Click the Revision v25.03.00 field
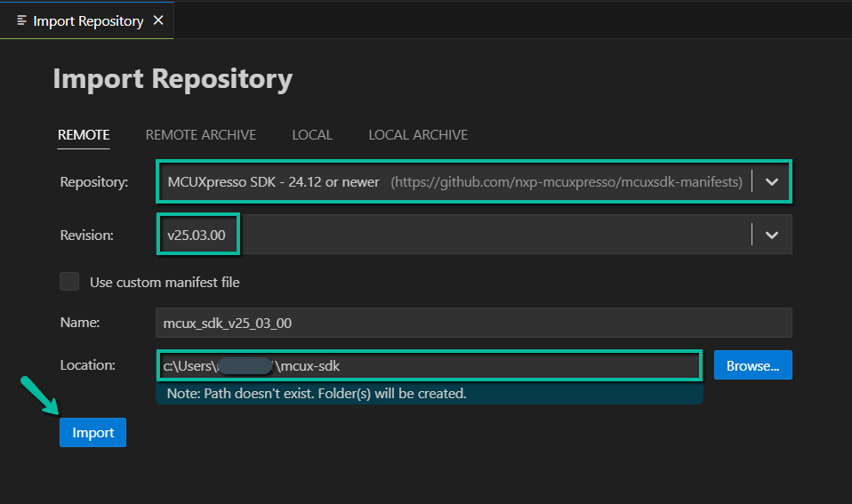The height and width of the screenshot is (504, 852). (x=474, y=235)
